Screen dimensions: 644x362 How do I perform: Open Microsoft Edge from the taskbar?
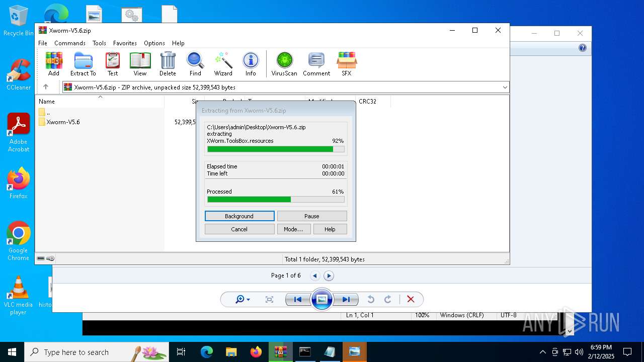[x=207, y=352]
